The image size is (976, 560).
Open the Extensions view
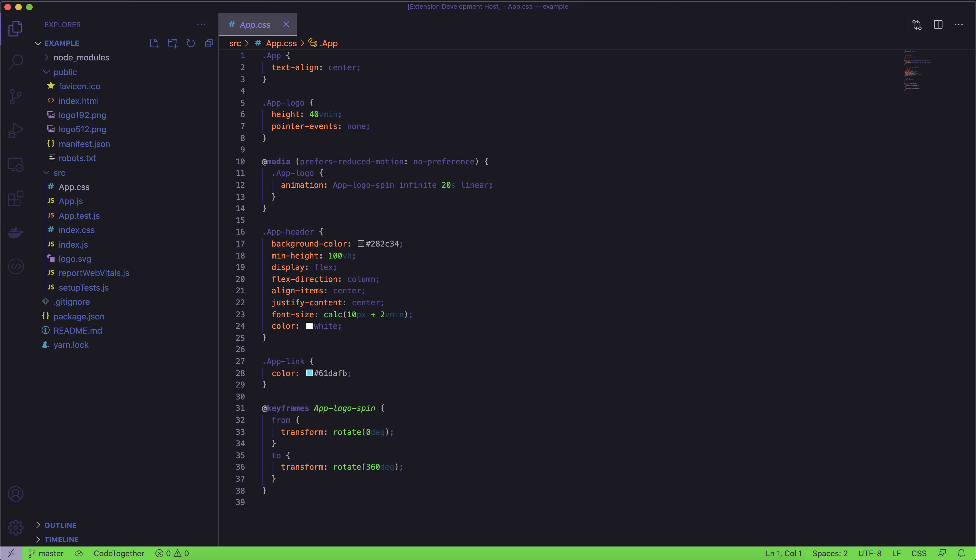tap(16, 198)
